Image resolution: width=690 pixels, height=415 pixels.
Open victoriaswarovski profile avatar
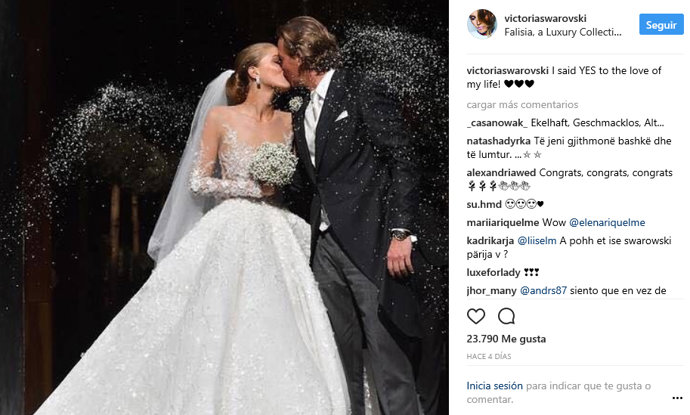click(x=482, y=24)
